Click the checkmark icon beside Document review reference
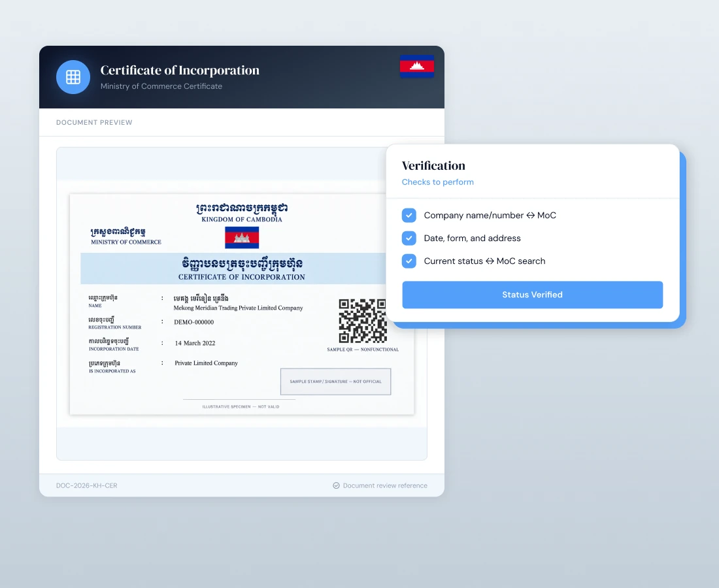Image resolution: width=719 pixels, height=588 pixels. [336, 485]
